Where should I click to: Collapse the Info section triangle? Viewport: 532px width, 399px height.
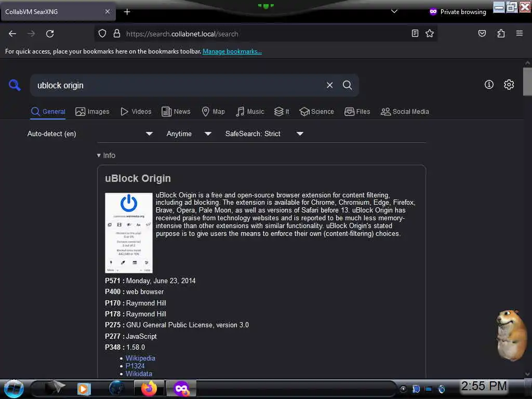(99, 155)
